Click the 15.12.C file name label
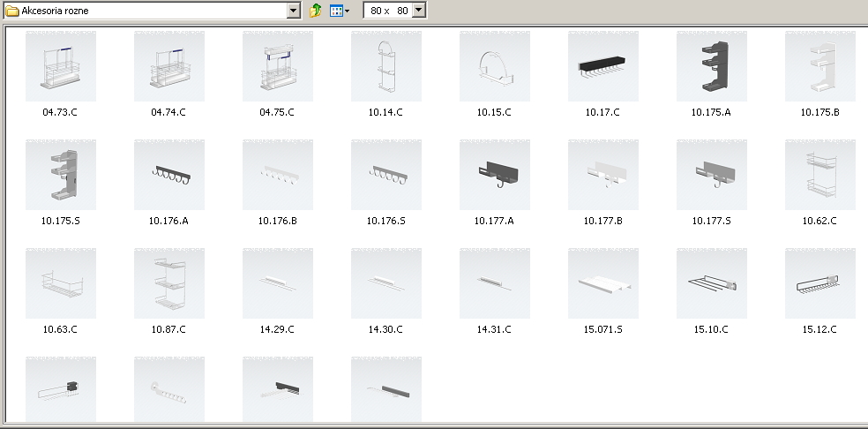The image size is (868, 429). (819, 329)
